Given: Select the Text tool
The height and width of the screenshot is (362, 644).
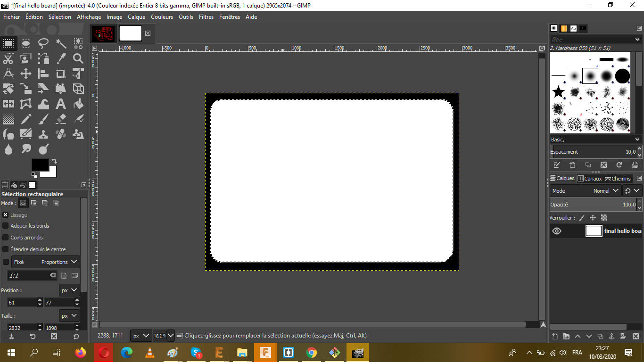Looking at the screenshot, I should tap(61, 104).
